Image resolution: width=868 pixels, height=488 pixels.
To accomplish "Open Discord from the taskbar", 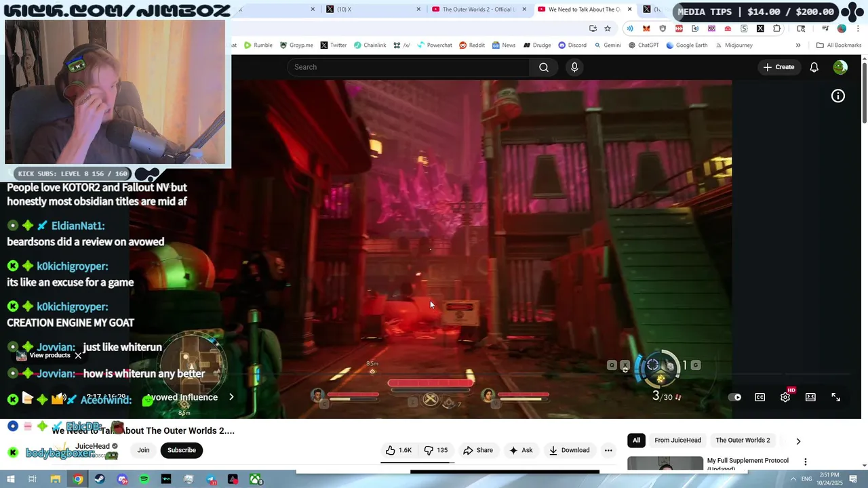I will (x=122, y=479).
